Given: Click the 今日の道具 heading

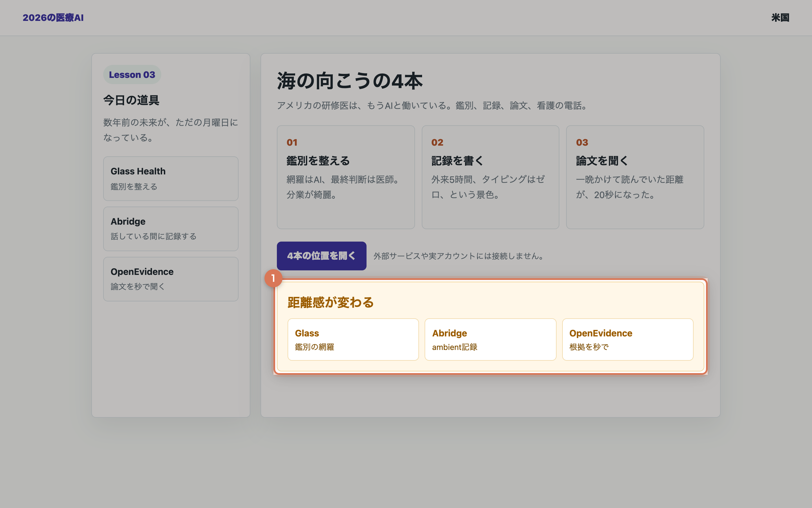Looking at the screenshot, I should pyautogui.click(x=131, y=100).
